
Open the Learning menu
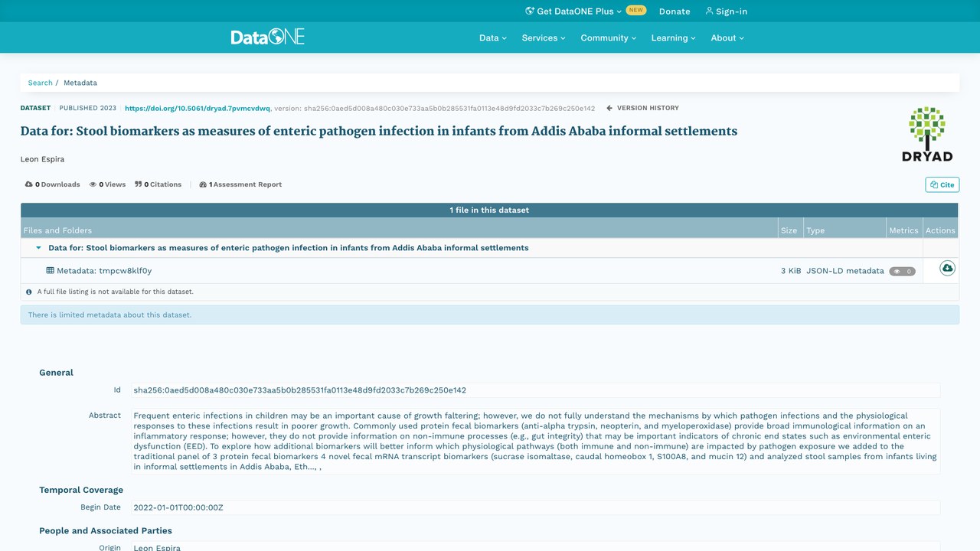(x=674, y=37)
